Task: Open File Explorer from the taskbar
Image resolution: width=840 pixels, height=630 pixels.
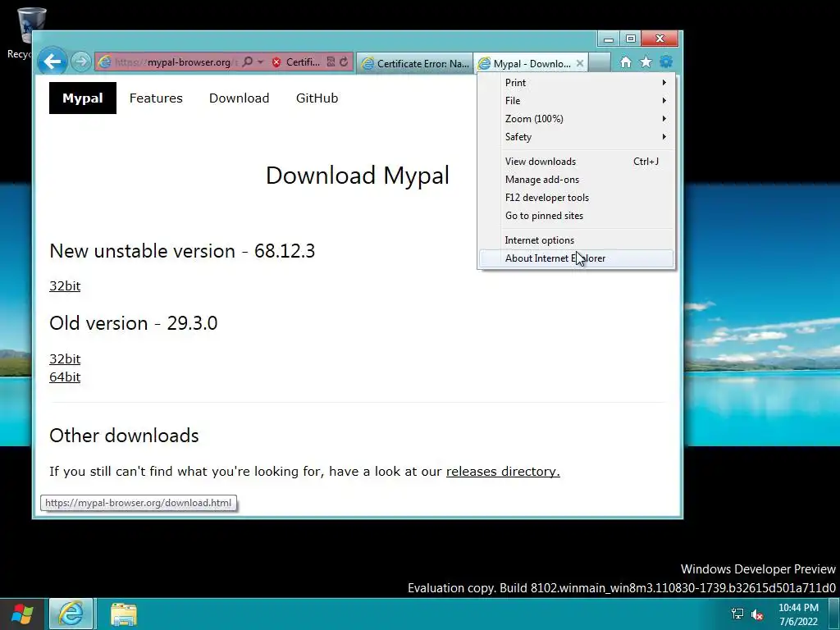Action: point(124,614)
